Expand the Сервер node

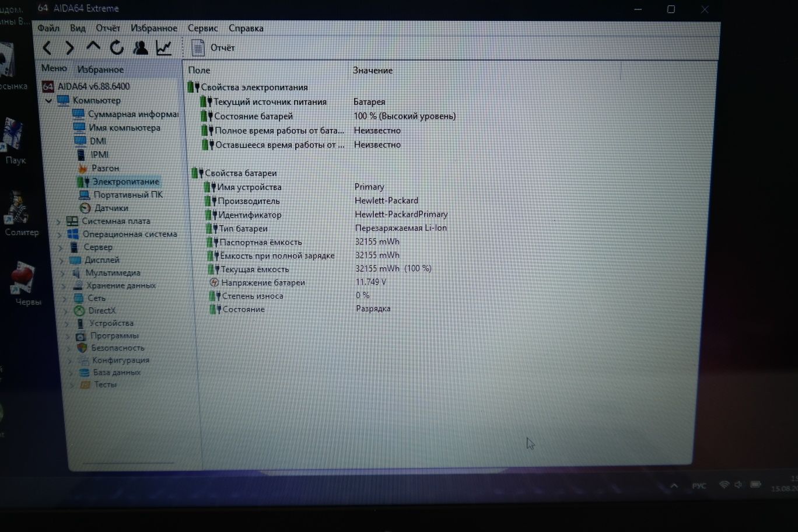(x=61, y=248)
